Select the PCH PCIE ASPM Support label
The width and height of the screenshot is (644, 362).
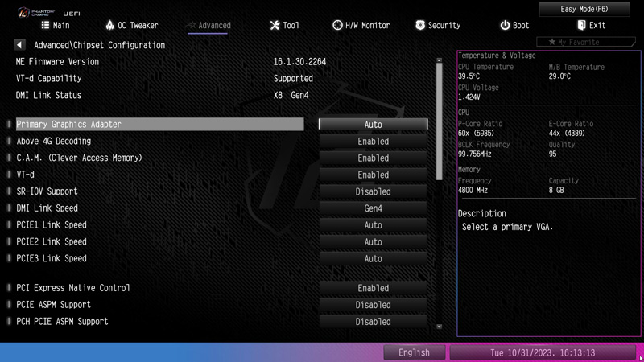point(62,322)
